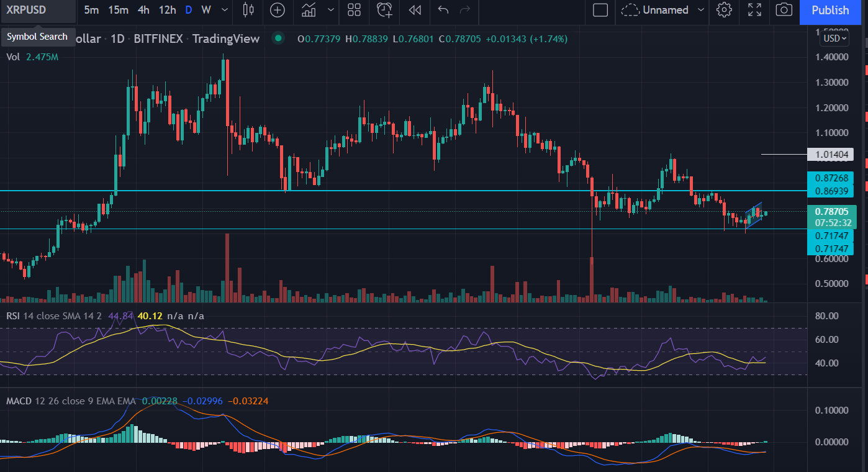Click the Publish button
The image size is (868, 472).
pos(830,11)
